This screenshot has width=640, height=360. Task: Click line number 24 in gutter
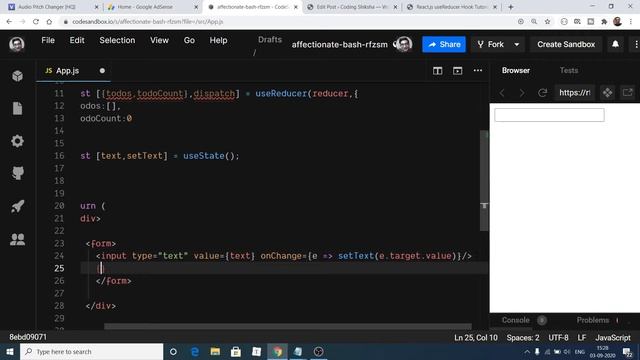(x=59, y=256)
